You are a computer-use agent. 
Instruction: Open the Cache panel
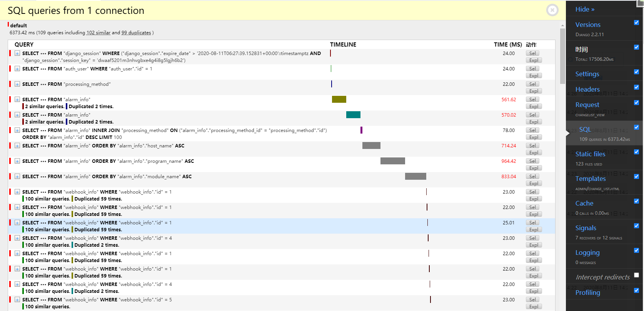[x=584, y=203]
